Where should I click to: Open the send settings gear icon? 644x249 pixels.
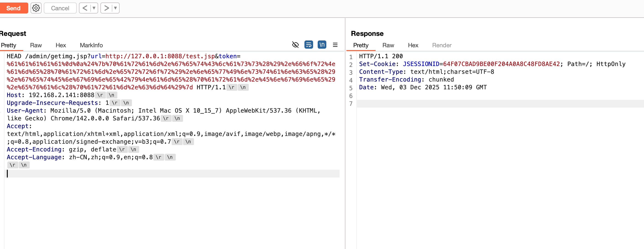[36, 8]
